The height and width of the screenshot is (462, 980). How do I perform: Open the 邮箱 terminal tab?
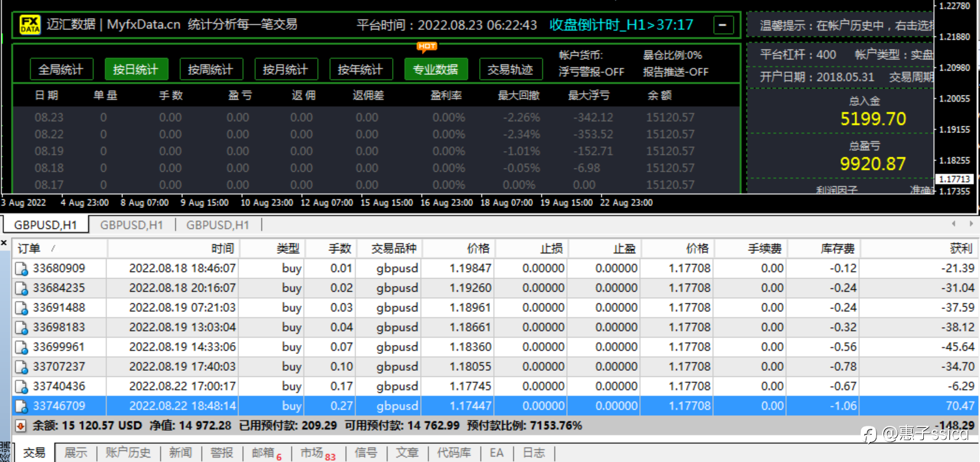pyautogui.click(x=267, y=453)
